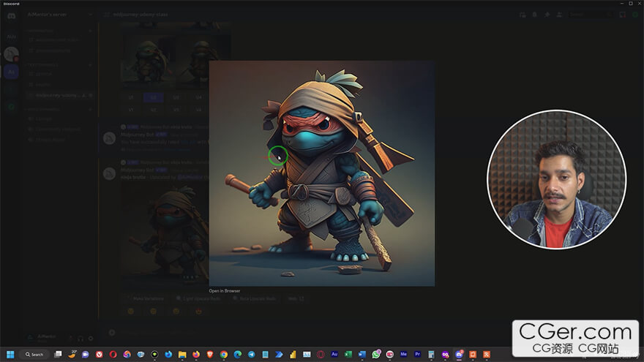Click the taskbar Search box
This screenshot has width=644, height=362.
pos(34,354)
